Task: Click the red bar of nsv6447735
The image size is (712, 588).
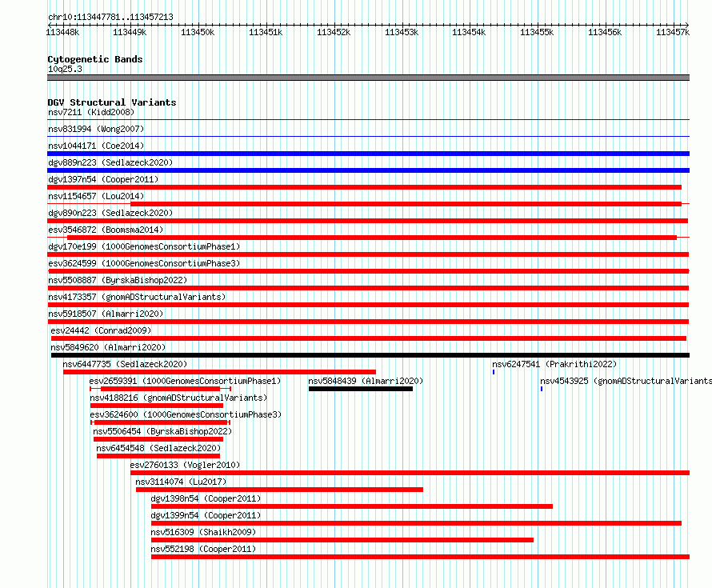Action: [219, 372]
